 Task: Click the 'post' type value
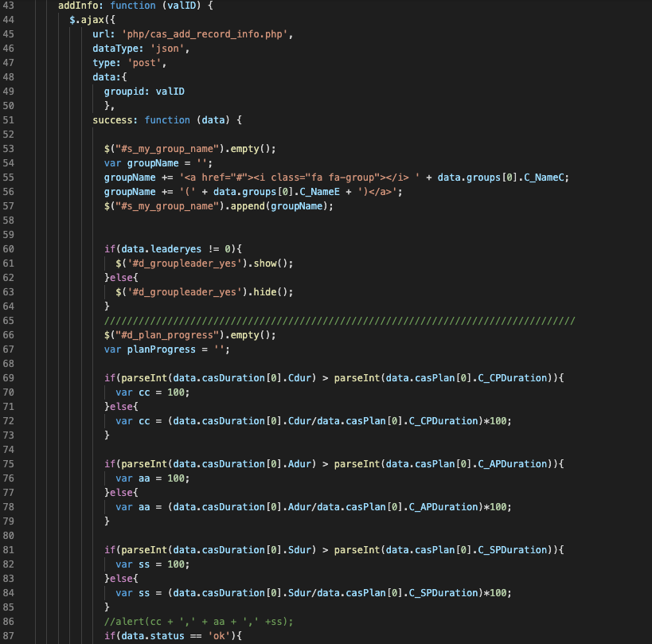(x=141, y=63)
